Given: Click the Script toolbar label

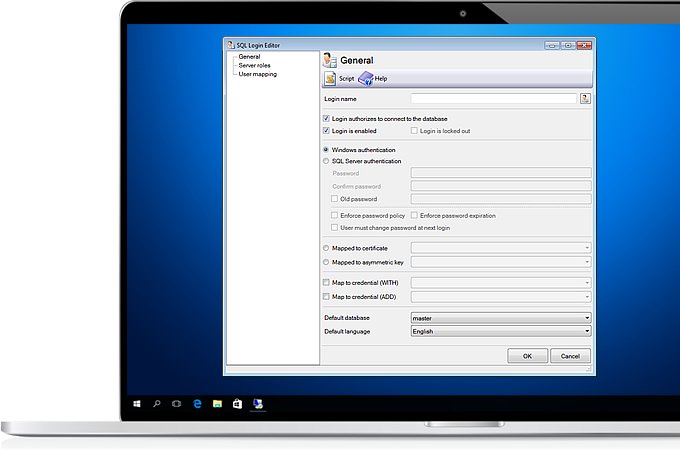Looking at the screenshot, I should [347, 78].
